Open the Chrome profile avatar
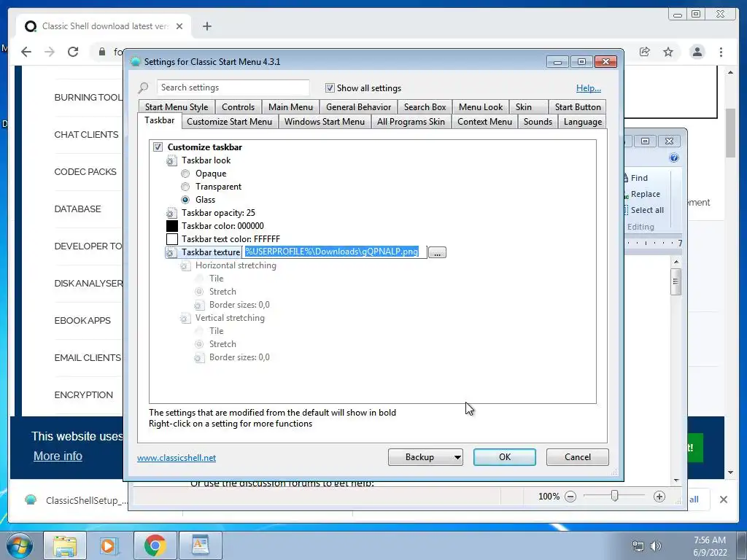This screenshot has width=747, height=560. (x=697, y=52)
